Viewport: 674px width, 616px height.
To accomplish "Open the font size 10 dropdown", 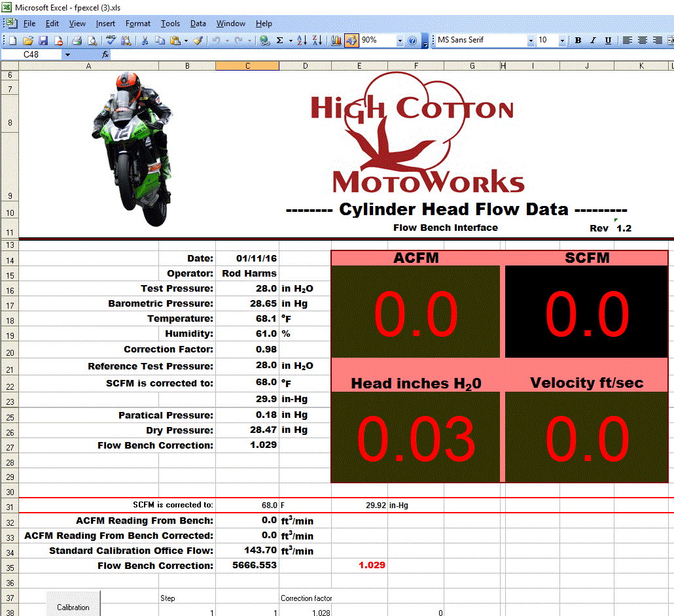I will [562, 41].
